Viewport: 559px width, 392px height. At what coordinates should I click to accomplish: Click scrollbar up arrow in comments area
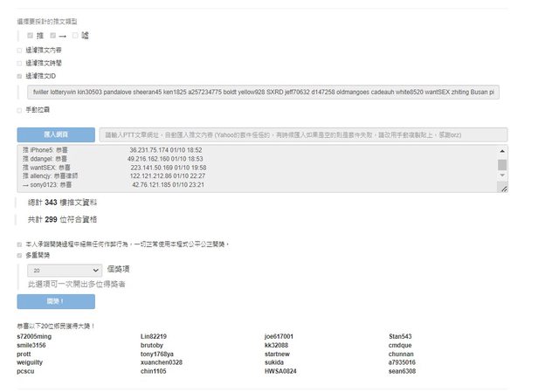(x=502, y=151)
